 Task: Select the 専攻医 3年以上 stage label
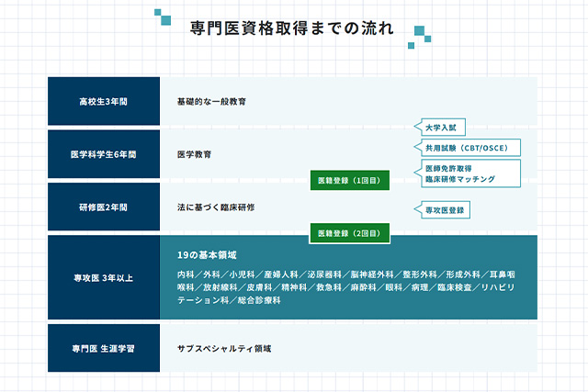coord(104,277)
